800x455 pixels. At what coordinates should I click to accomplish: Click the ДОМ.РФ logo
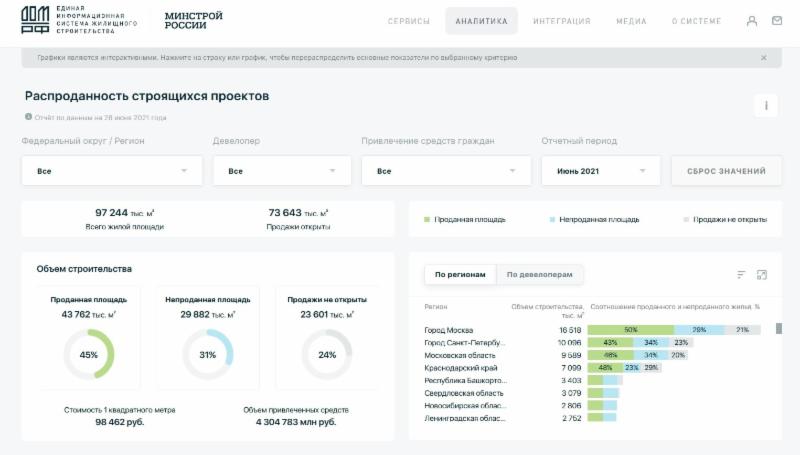click(35, 21)
